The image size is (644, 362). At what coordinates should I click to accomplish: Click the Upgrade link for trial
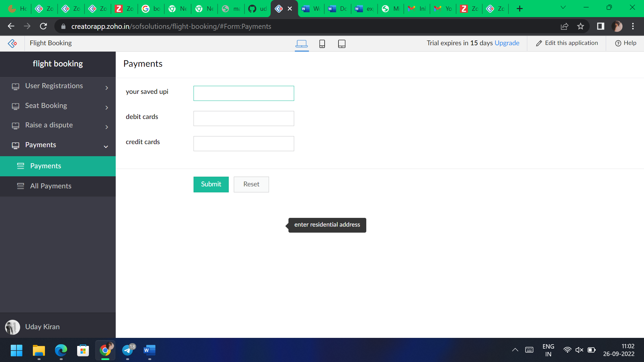tap(507, 43)
